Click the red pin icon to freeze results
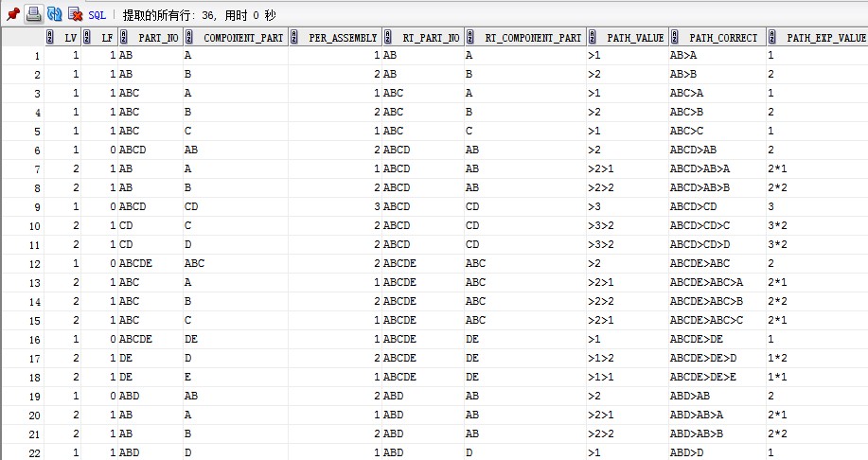The height and width of the screenshot is (460, 868). pyautogui.click(x=13, y=14)
